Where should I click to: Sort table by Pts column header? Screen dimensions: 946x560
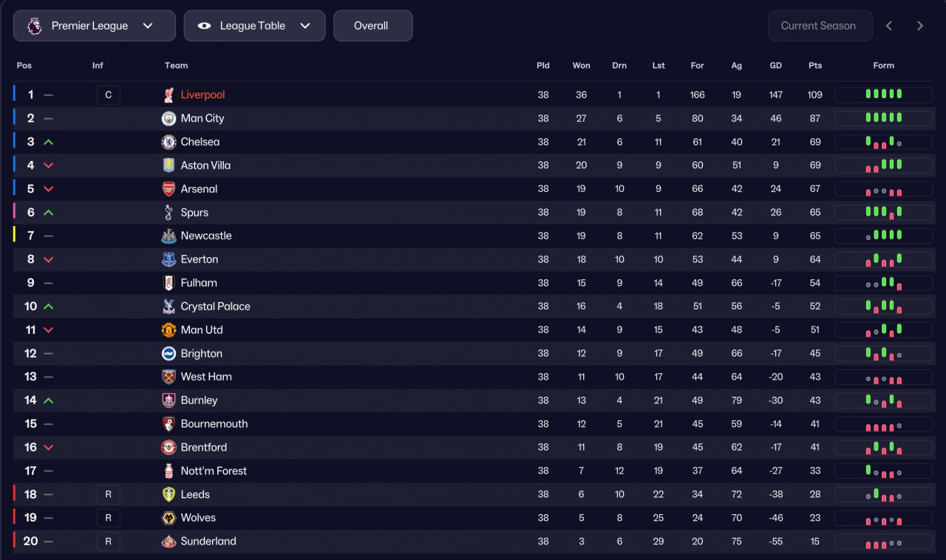click(814, 66)
